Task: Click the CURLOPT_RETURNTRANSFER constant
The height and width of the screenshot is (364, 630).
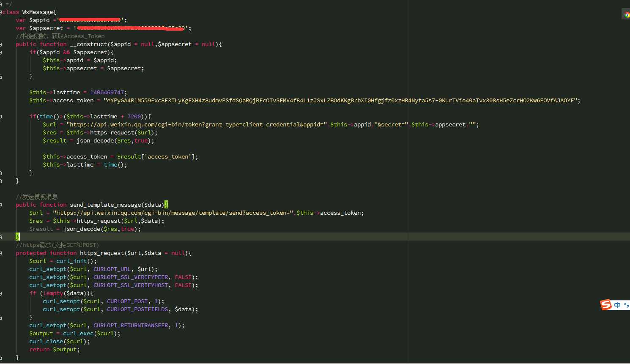Action: [x=131, y=326]
